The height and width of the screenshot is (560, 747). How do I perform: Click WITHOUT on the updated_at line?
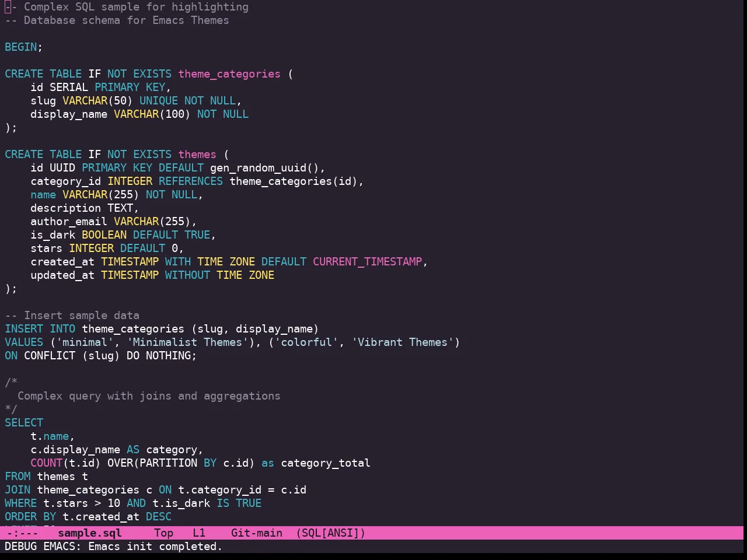click(x=187, y=275)
